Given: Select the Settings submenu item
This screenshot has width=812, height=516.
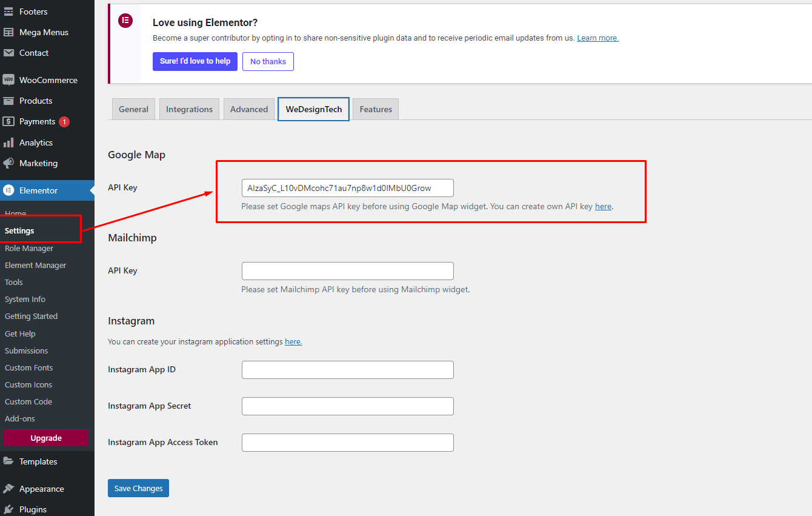Looking at the screenshot, I should click(19, 230).
